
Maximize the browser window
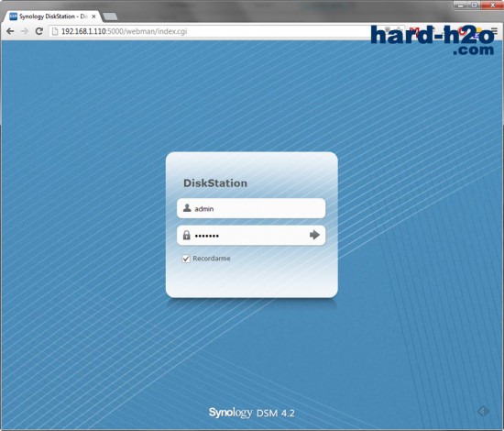(x=474, y=5)
